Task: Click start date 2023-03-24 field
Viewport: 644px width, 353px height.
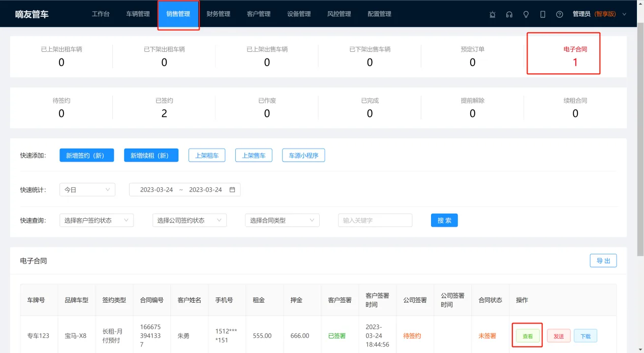Action: point(157,190)
